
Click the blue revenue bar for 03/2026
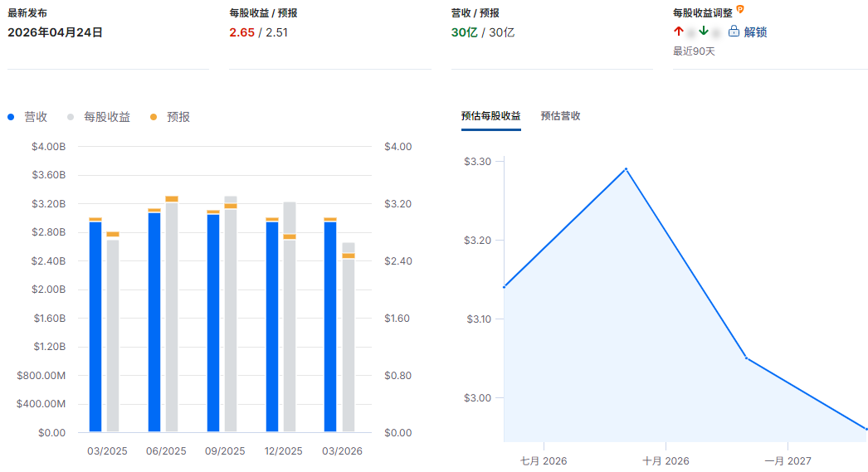[x=330, y=327]
